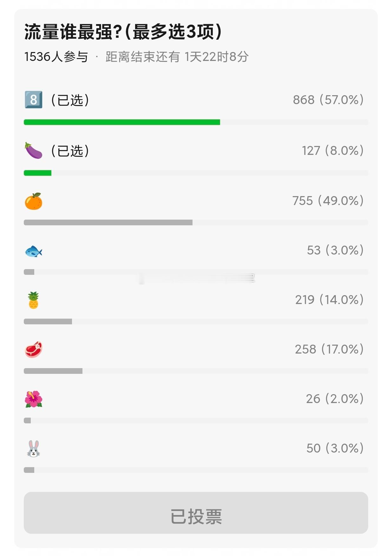
Task: Click the short green 8% bar
Action: tap(37, 173)
